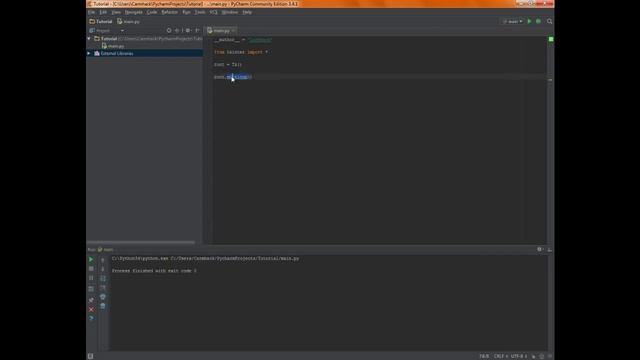Click the 'root = Tk()' code line
Image resolution: width=640 pixels, height=360 pixels.
(228, 64)
